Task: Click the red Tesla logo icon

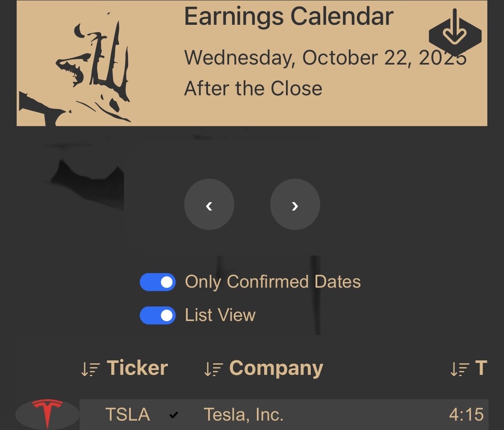Action: [47, 414]
